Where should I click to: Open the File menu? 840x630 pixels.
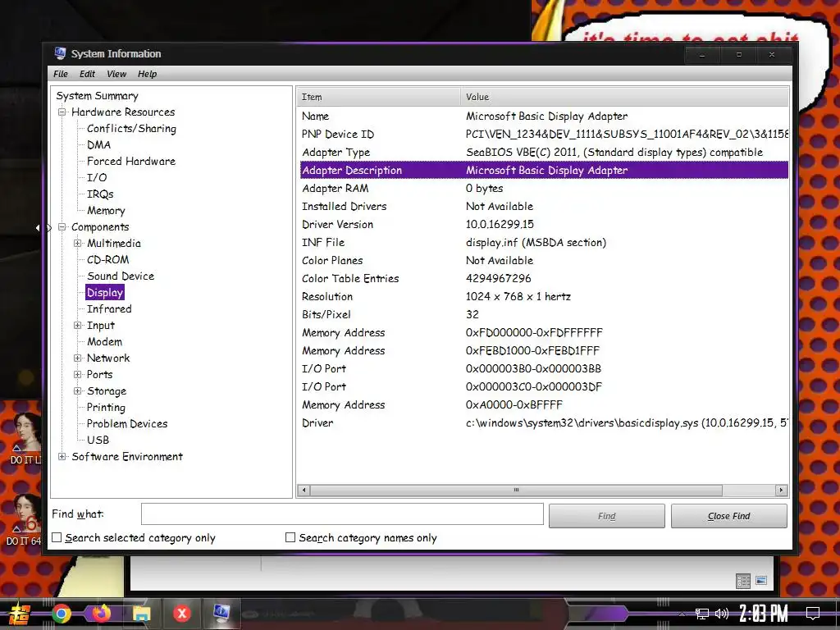61,74
